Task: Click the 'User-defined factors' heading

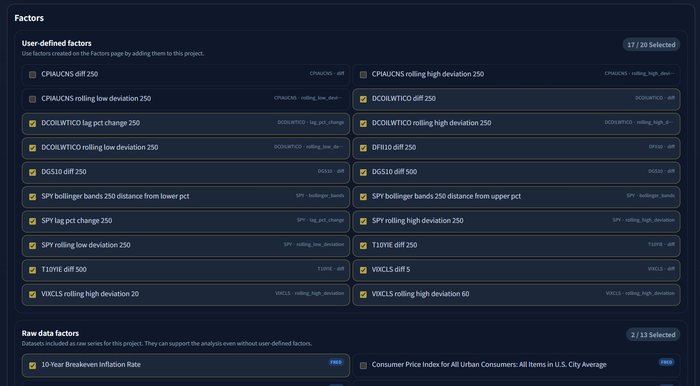Action: pyautogui.click(x=57, y=43)
